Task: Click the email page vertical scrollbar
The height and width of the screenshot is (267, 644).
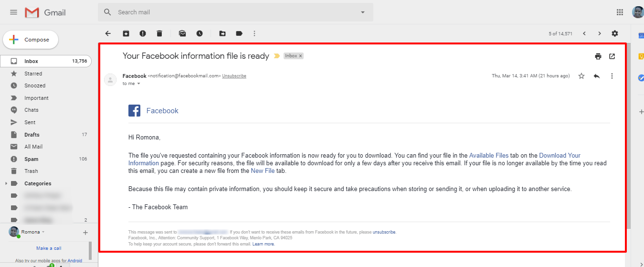Action: coord(629,136)
